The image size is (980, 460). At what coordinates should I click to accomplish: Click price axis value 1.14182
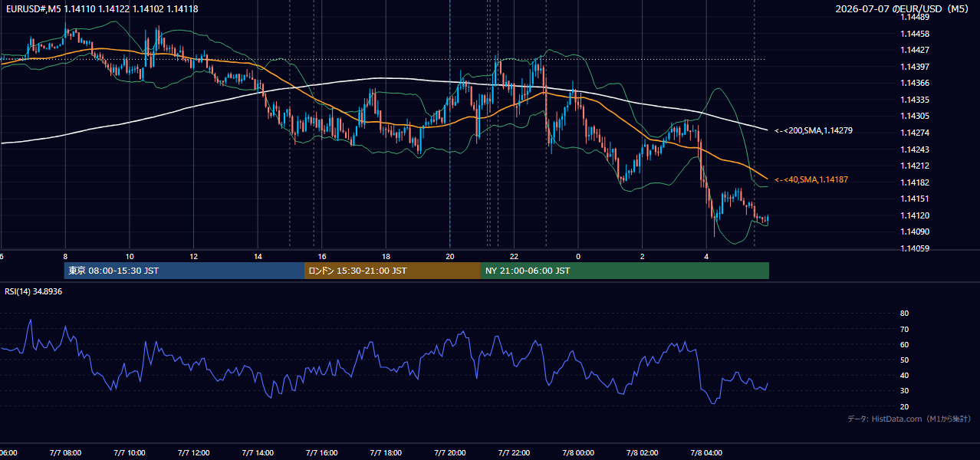coord(914,182)
